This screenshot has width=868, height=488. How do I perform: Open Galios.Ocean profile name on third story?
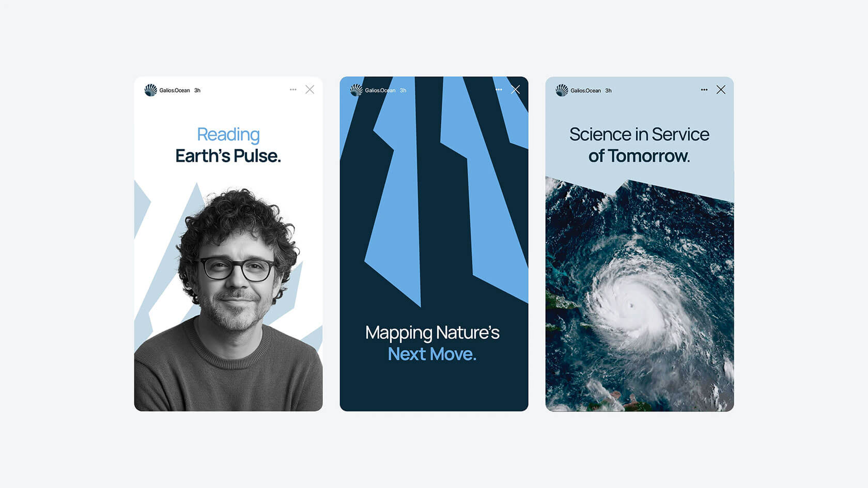tap(585, 90)
